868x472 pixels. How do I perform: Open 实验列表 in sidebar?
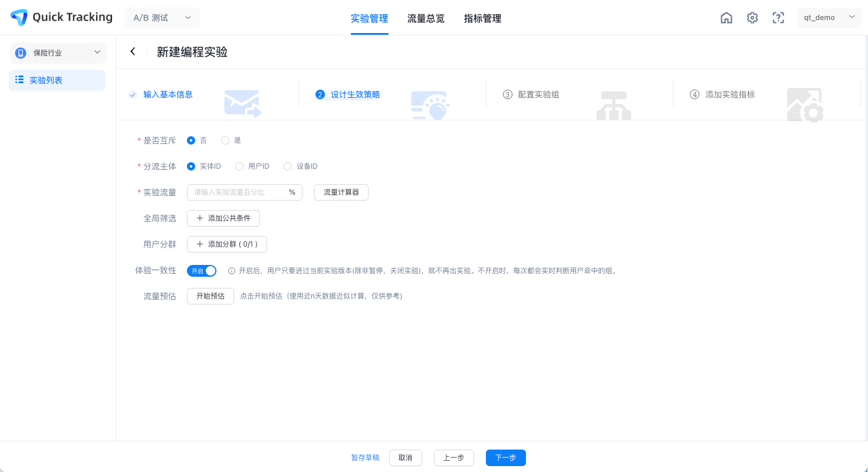(57, 80)
